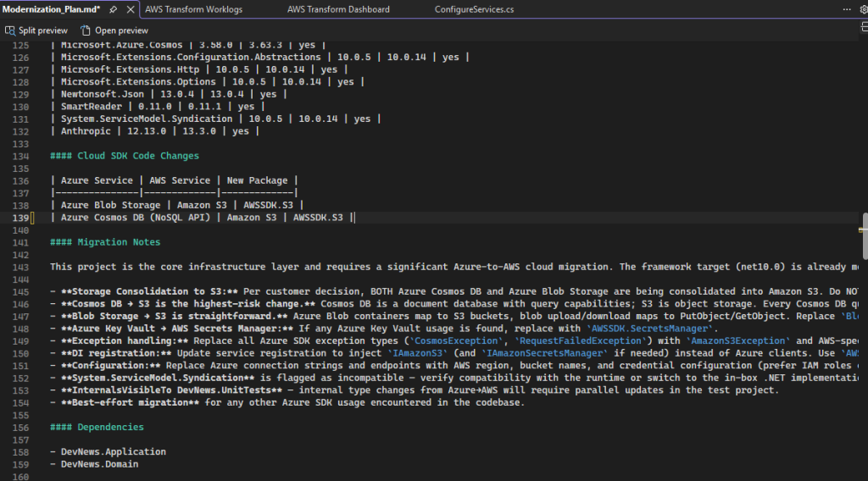This screenshot has height=481, width=868.
Task: Click the Azure Service table header
Action: click(97, 180)
